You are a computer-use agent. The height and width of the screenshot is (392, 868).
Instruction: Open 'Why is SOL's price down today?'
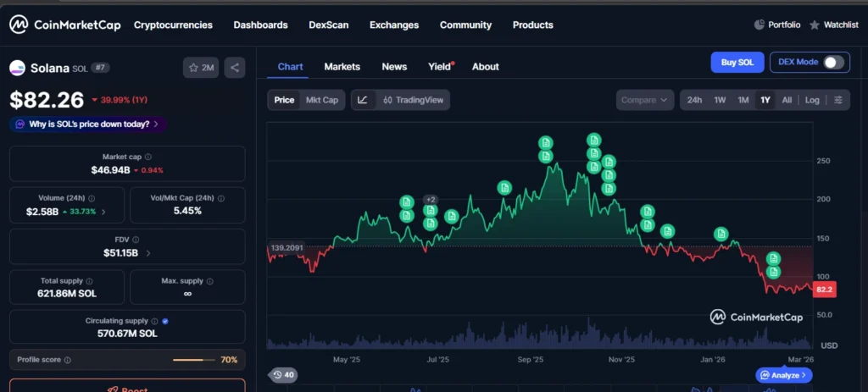point(87,124)
